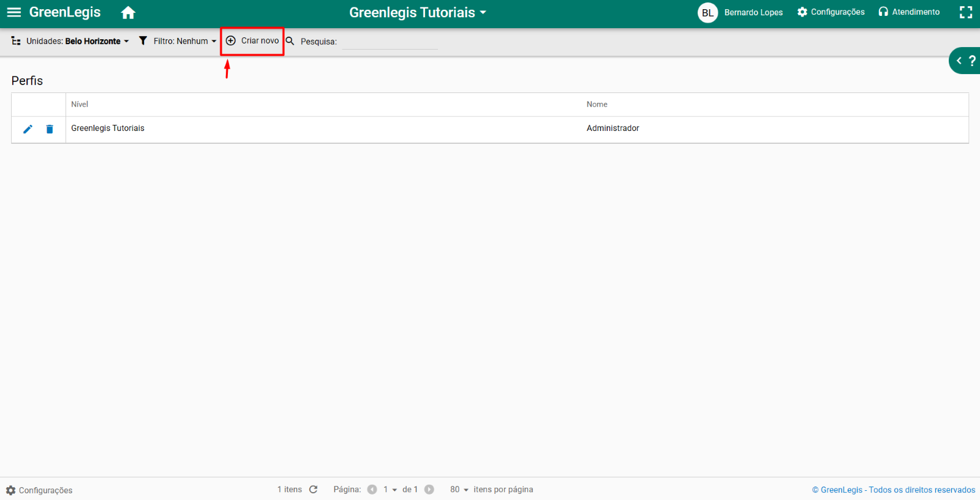Open Atendimento support
Screen dimensions: 980x500
tap(909, 12)
